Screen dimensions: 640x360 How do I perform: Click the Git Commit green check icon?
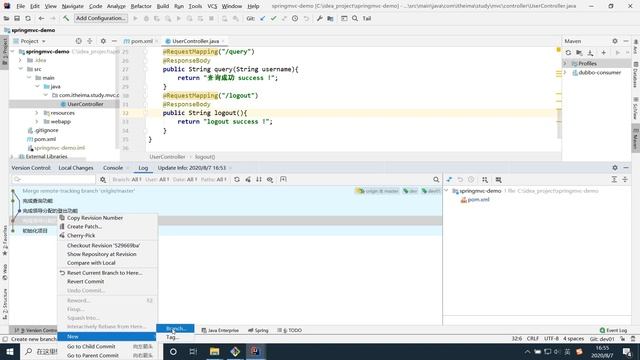pyautogui.click(x=273, y=18)
